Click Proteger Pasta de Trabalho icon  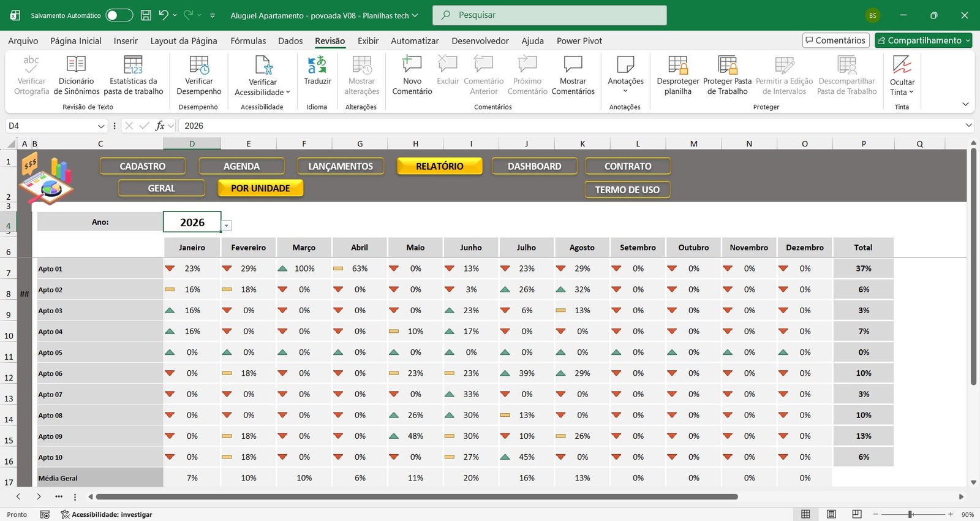click(x=728, y=64)
